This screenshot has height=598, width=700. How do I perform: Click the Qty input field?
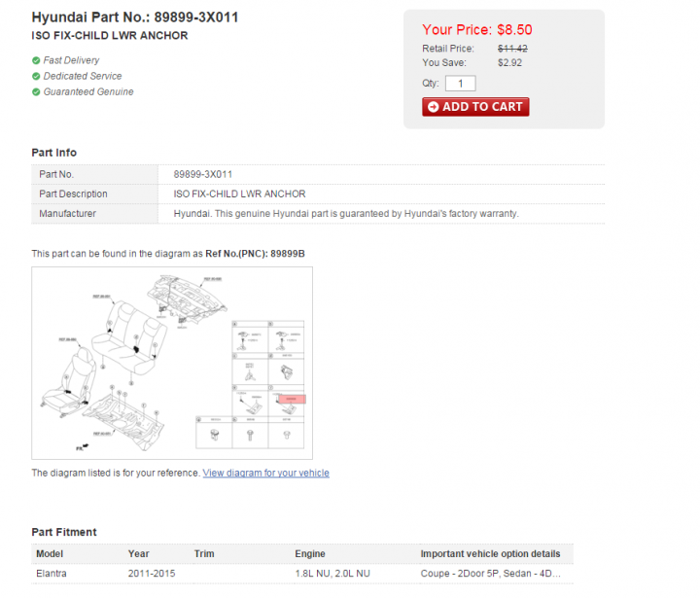460,84
